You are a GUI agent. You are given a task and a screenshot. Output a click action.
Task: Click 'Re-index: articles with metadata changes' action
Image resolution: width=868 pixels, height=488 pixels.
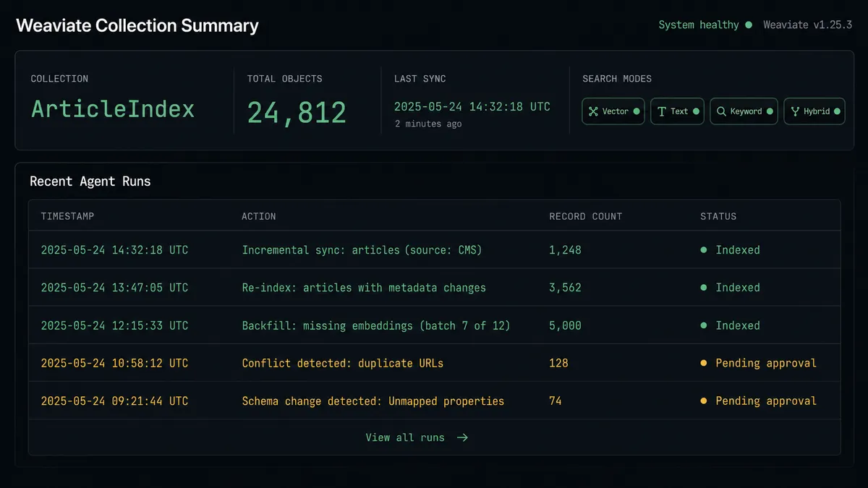tap(364, 288)
